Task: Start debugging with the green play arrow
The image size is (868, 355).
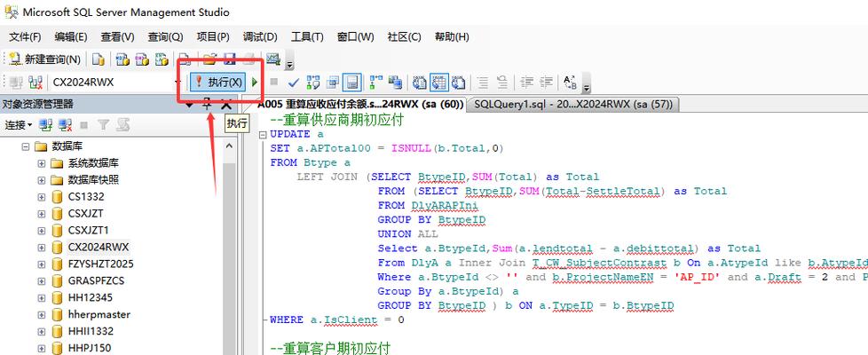Action: (x=255, y=83)
